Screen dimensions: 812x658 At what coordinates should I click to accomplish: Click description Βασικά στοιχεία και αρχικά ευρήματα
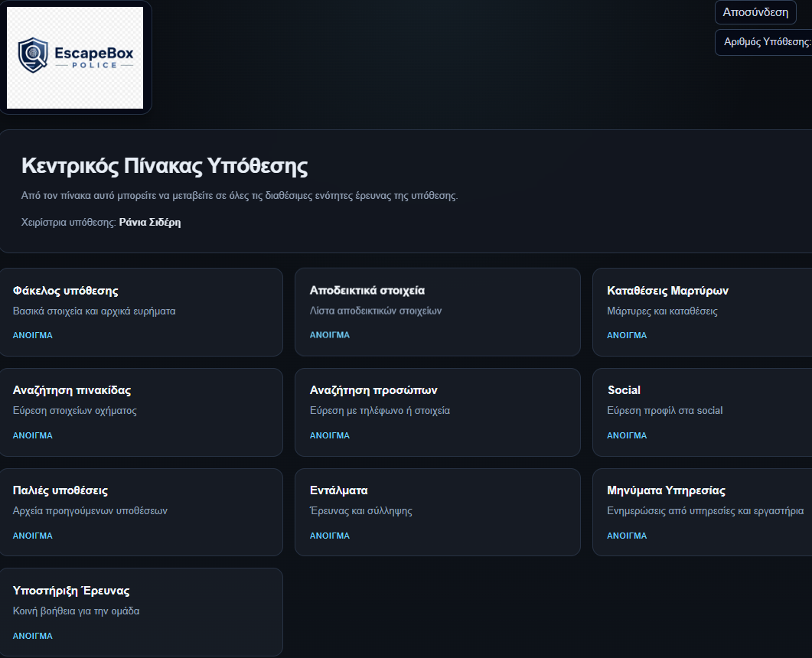[94, 311]
